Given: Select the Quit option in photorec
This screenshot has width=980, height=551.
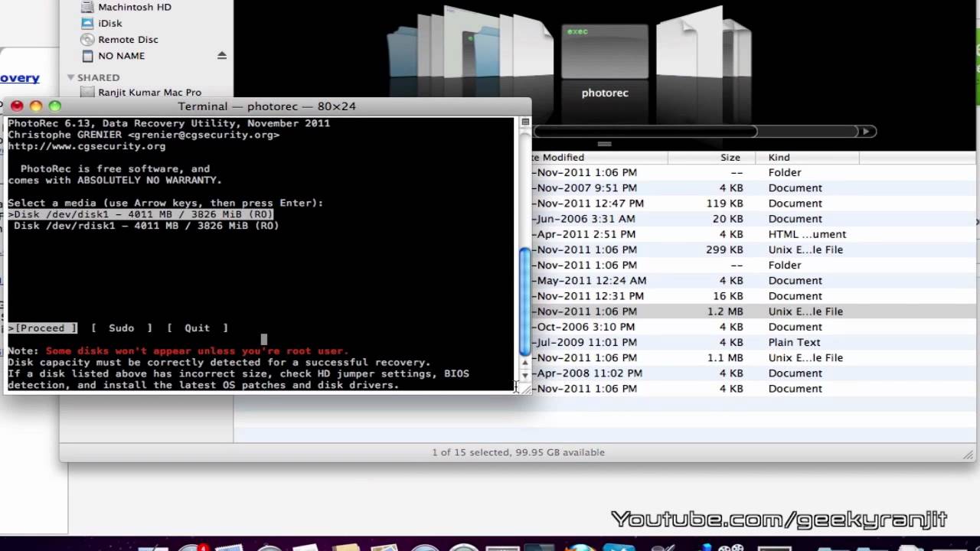Looking at the screenshot, I should pos(197,328).
